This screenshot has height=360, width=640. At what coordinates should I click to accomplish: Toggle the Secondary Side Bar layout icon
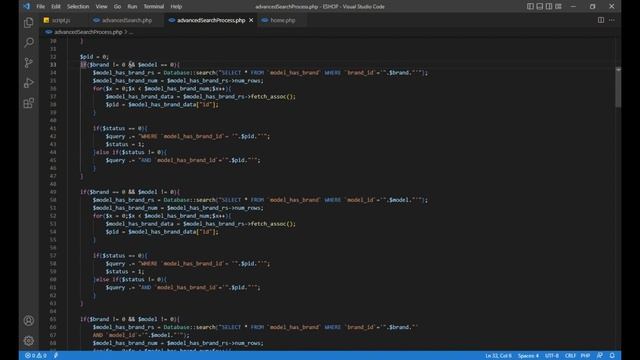[549, 7]
